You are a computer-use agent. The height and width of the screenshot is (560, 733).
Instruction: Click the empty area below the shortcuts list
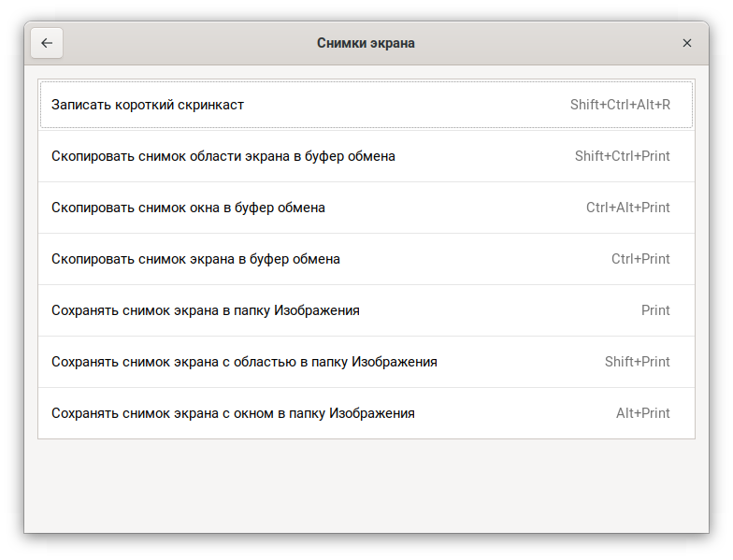pyautogui.click(x=366, y=486)
